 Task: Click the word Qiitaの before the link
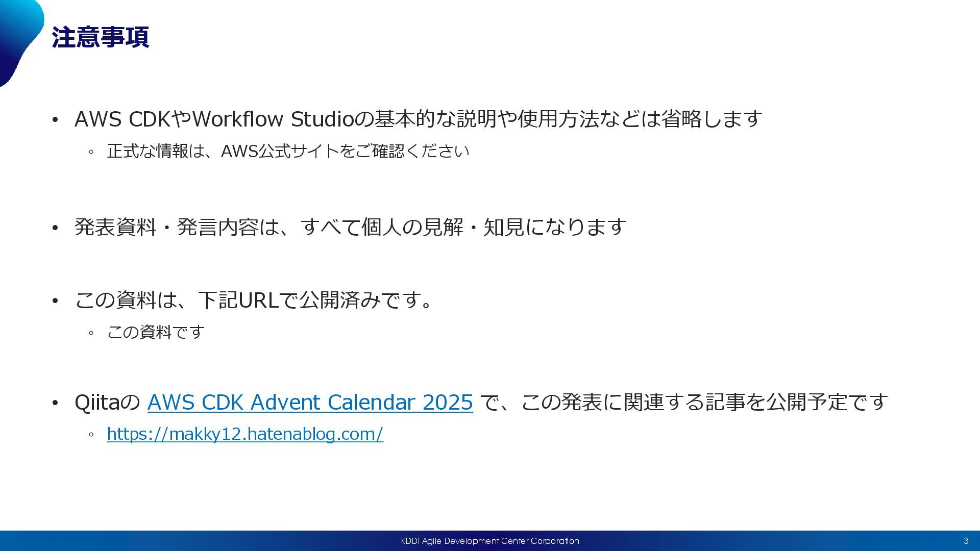pos(107,403)
